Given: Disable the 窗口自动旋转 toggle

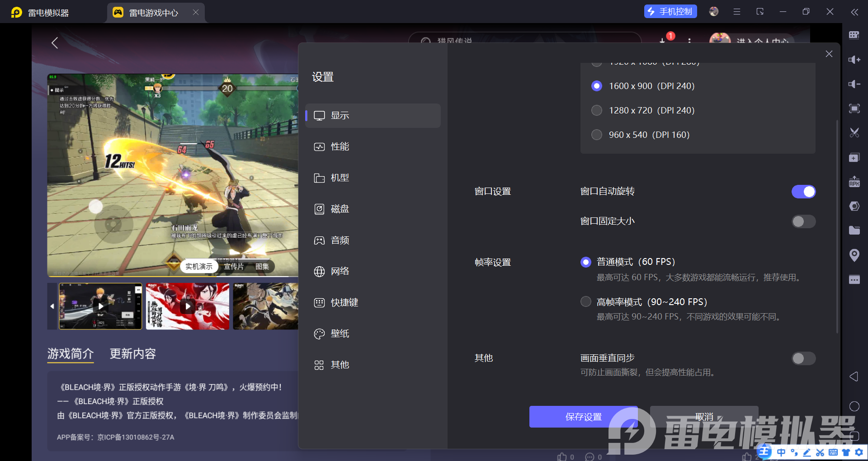Looking at the screenshot, I should [803, 192].
